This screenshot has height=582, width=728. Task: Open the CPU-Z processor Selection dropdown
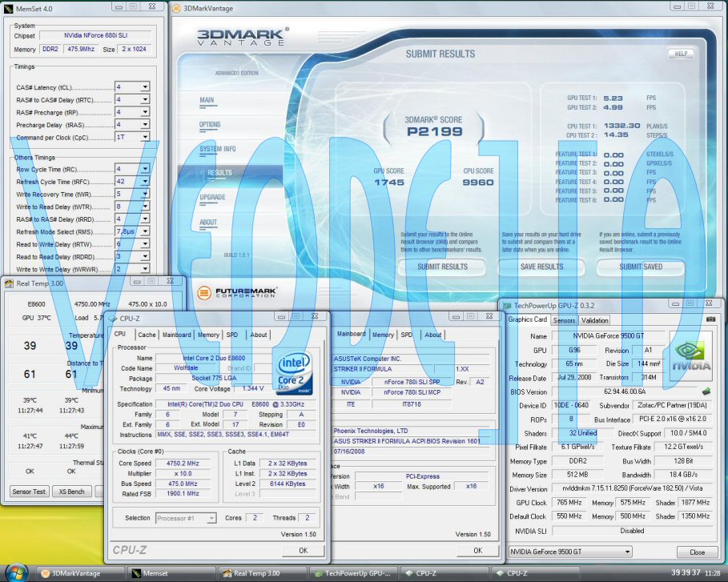[211, 518]
